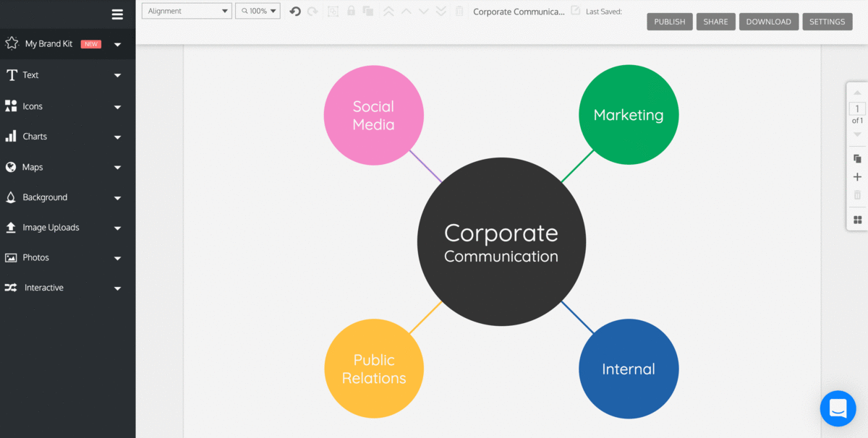Click the send to back icon

coord(441,11)
